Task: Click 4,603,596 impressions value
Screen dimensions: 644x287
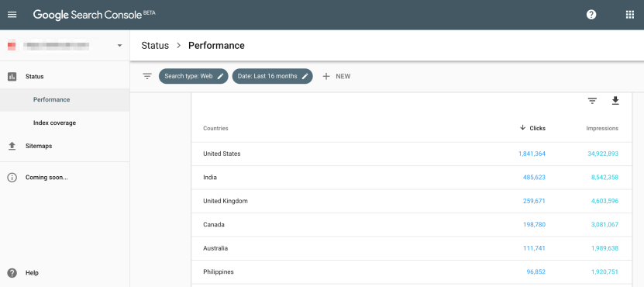Action: (x=605, y=201)
